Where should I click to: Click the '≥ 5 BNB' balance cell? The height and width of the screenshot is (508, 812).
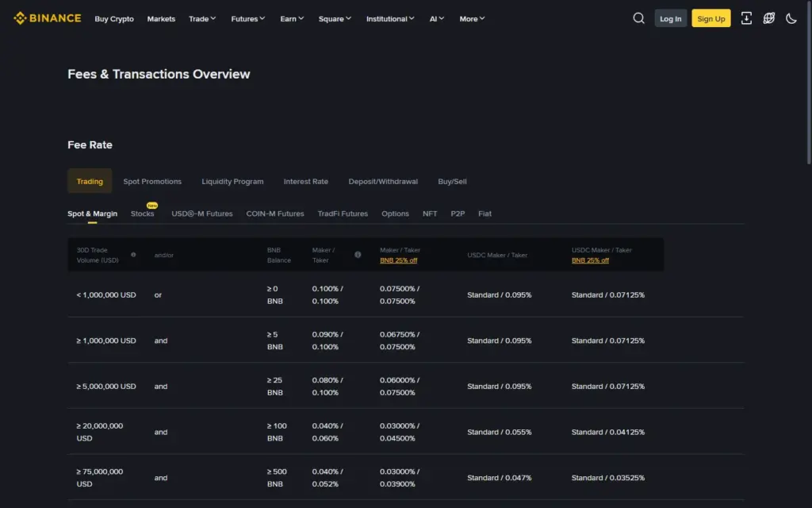click(x=275, y=341)
